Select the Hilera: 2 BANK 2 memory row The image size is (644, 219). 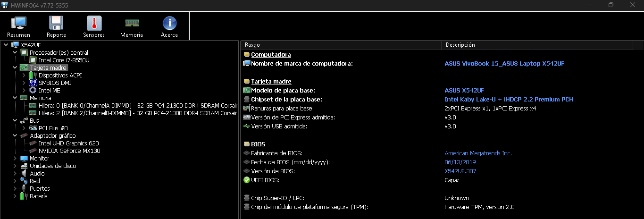coord(138,113)
